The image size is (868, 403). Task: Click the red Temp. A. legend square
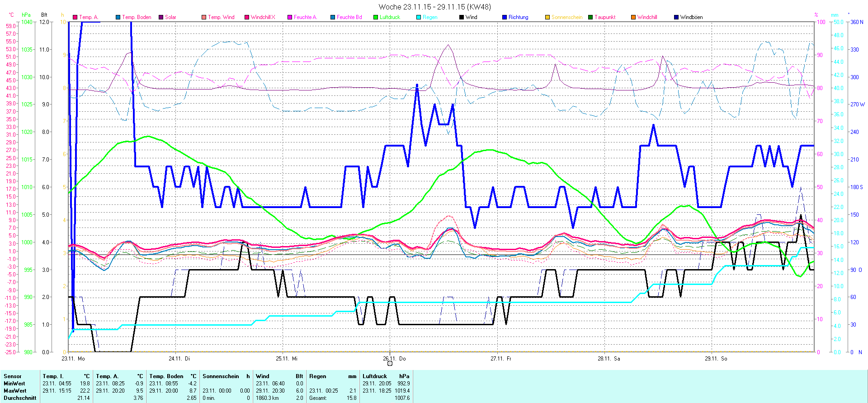click(x=75, y=17)
